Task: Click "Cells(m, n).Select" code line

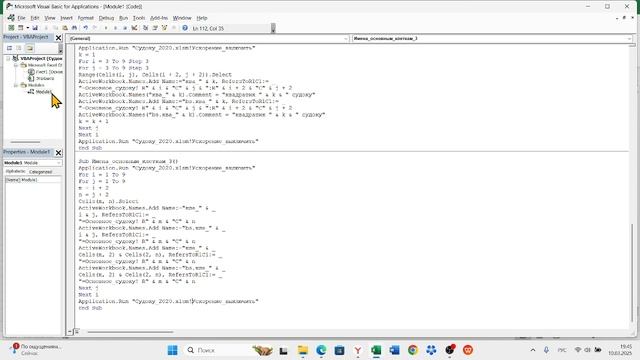Action: (109, 201)
